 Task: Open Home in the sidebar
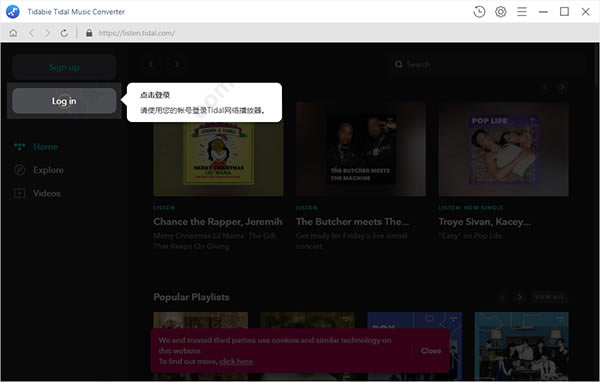coord(36,147)
